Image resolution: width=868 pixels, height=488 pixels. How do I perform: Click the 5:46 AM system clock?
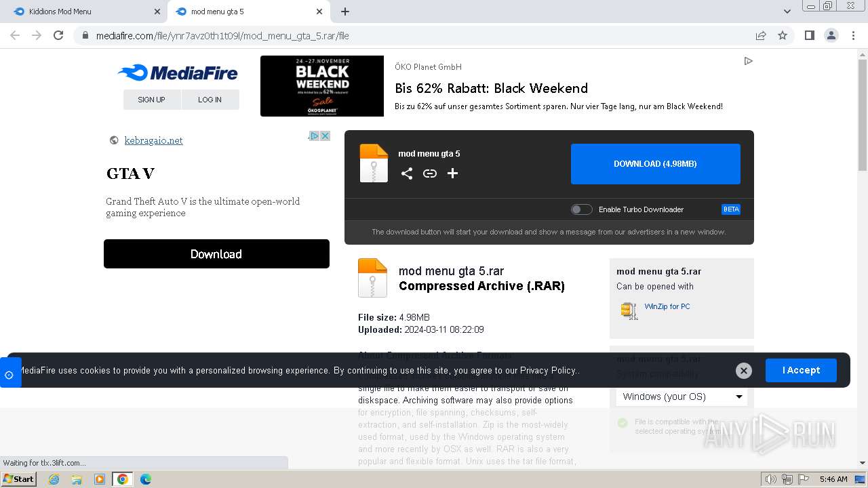click(x=833, y=479)
